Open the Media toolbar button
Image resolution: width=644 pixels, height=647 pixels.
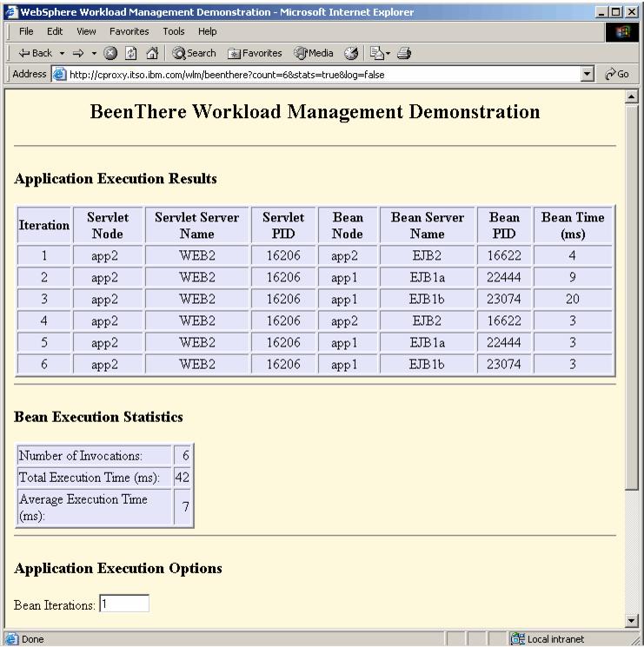(314, 53)
